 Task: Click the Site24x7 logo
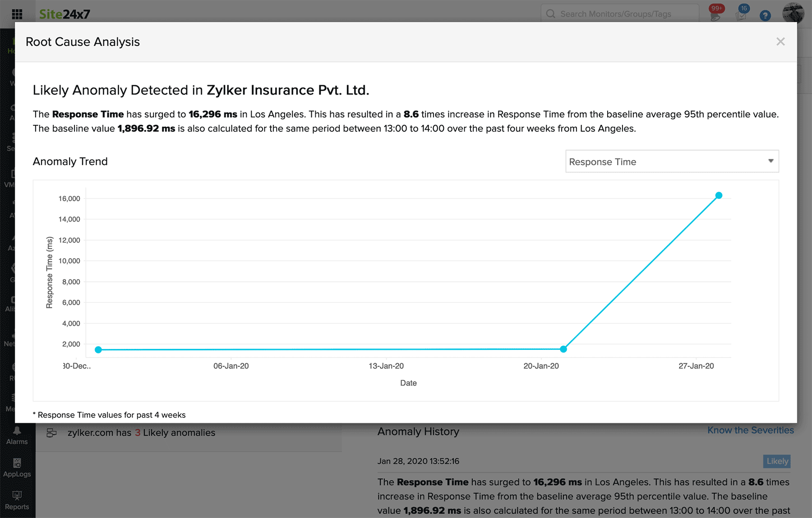click(65, 14)
